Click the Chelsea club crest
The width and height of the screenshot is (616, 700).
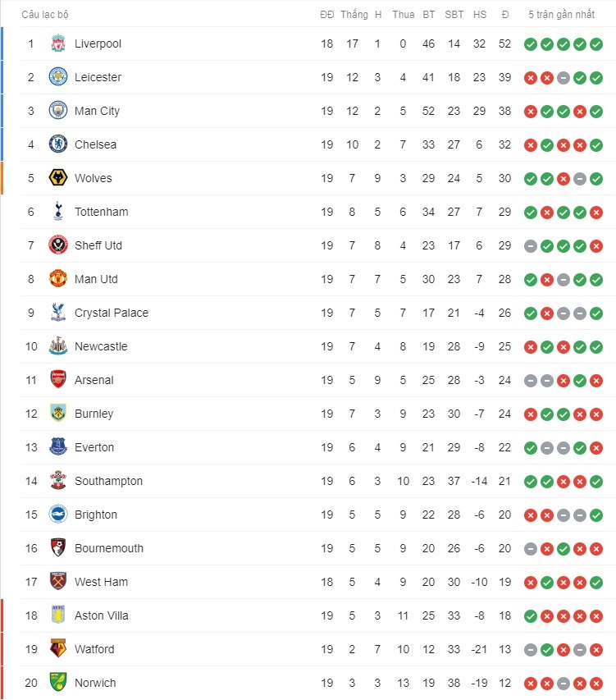pos(58,144)
